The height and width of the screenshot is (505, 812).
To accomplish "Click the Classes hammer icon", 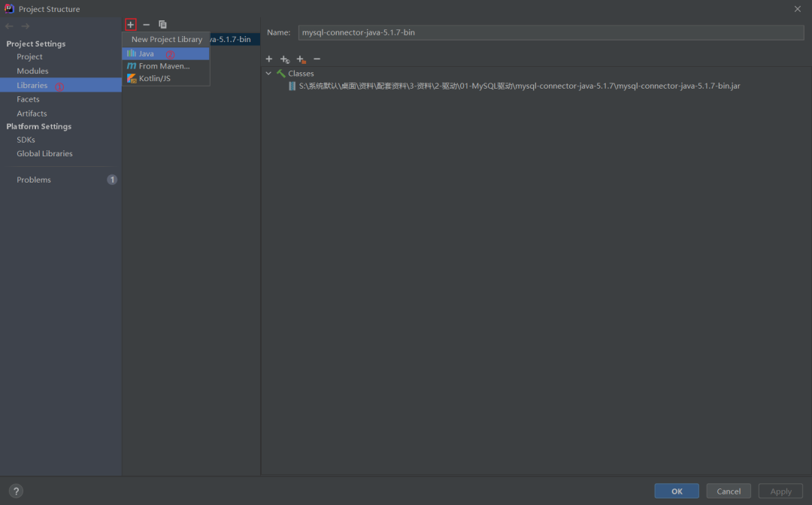I will [x=280, y=74].
